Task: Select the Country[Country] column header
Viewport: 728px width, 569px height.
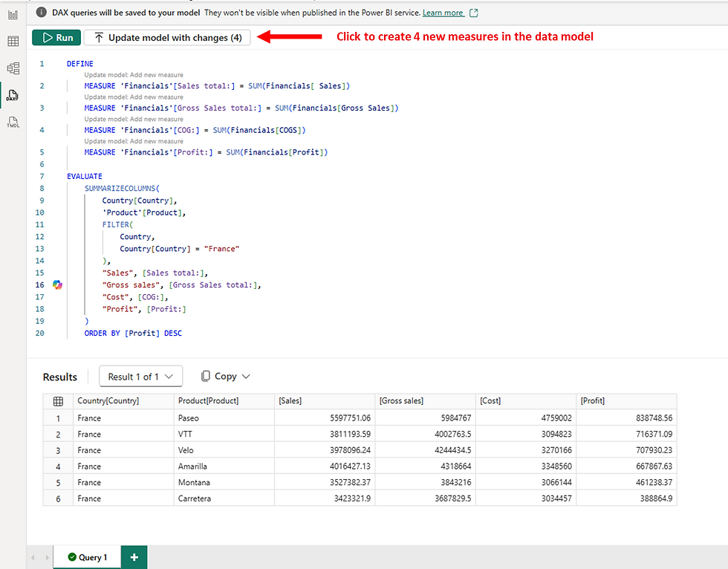Action: (123, 401)
